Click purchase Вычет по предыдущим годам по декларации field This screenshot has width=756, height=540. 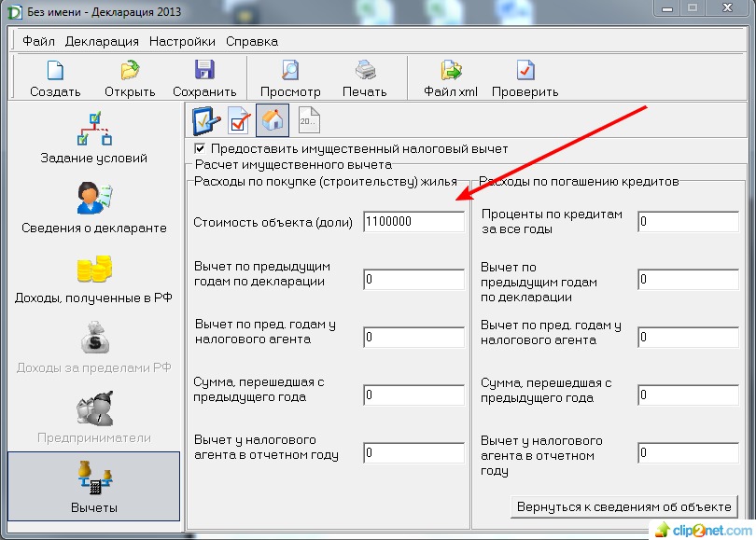(x=413, y=280)
